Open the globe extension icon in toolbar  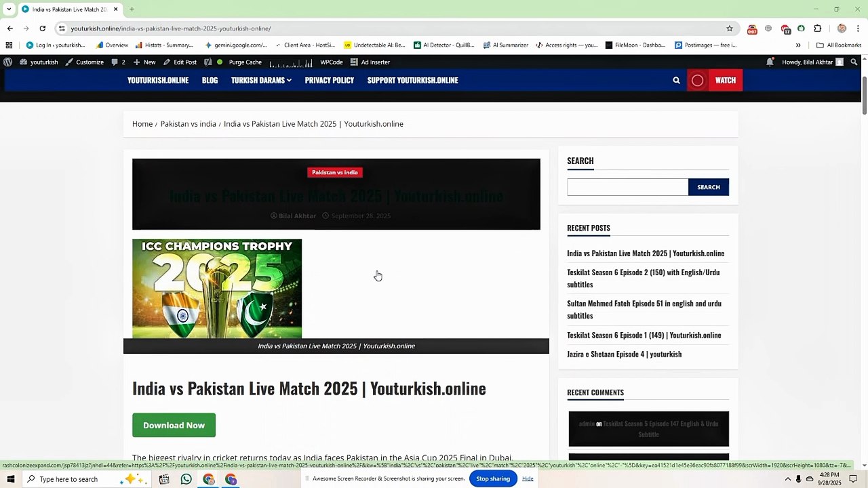tap(768, 28)
